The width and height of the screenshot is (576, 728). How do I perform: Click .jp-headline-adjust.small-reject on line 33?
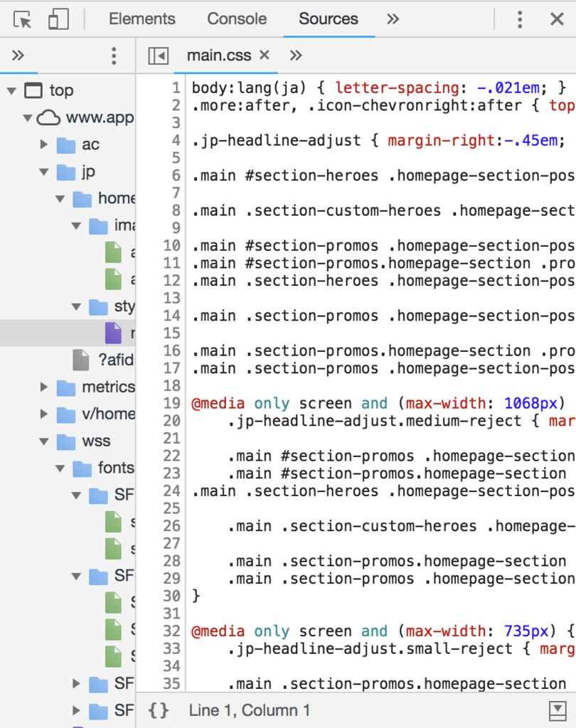[370, 648]
